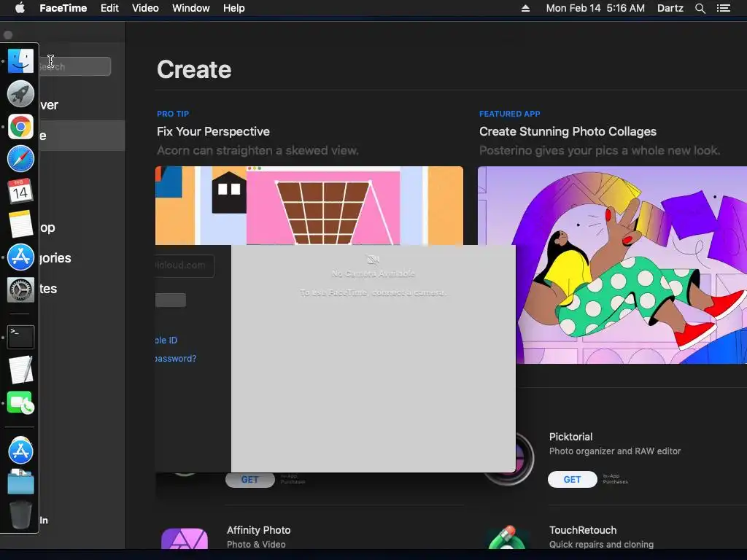Viewport: 747px width, 560px height.
Task: Click the Picktorial lens app icon
Action: point(524,459)
